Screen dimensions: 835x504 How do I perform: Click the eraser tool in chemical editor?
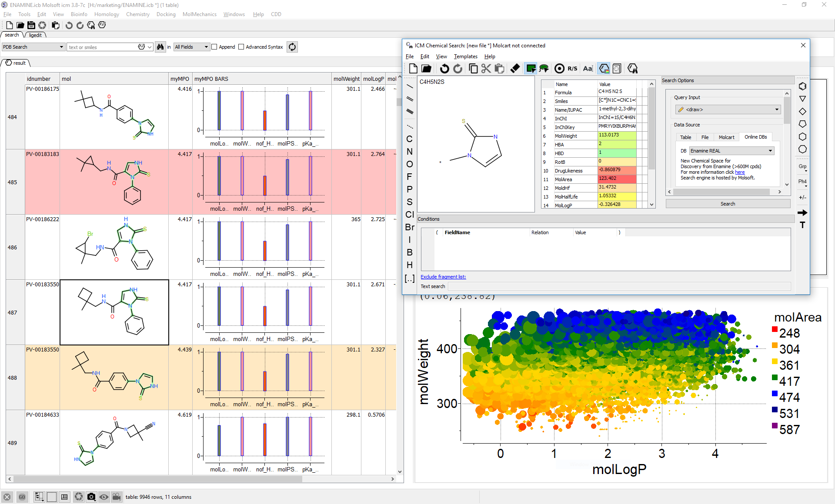click(515, 69)
